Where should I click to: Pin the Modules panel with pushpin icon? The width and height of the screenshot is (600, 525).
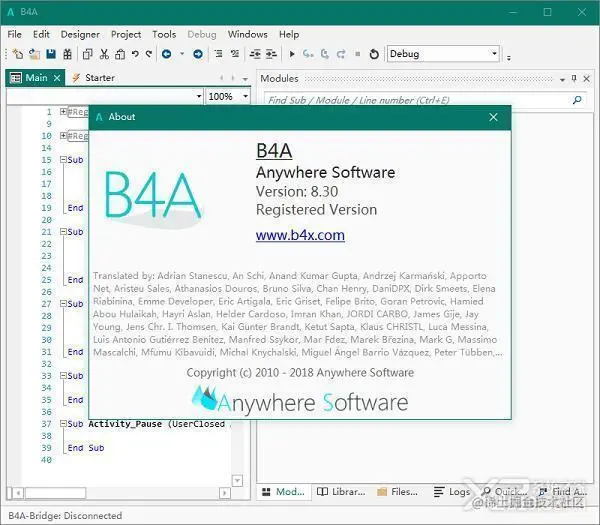pyautogui.click(x=574, y=78)
